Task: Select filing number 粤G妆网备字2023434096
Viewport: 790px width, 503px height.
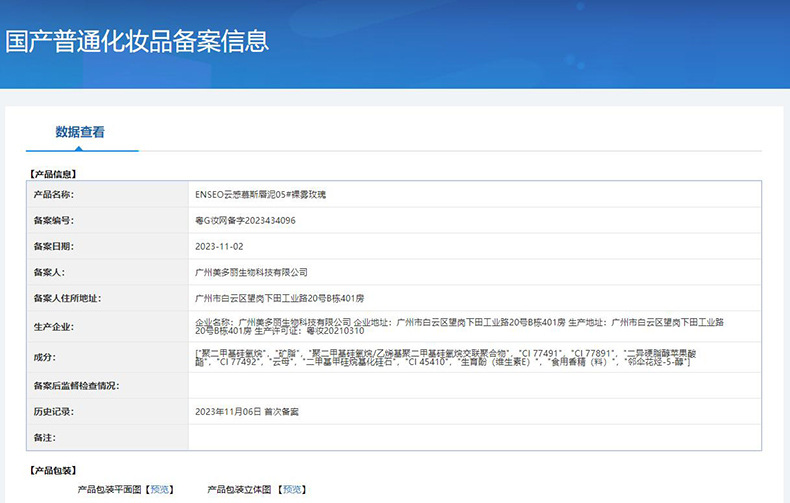Action: 245,221
